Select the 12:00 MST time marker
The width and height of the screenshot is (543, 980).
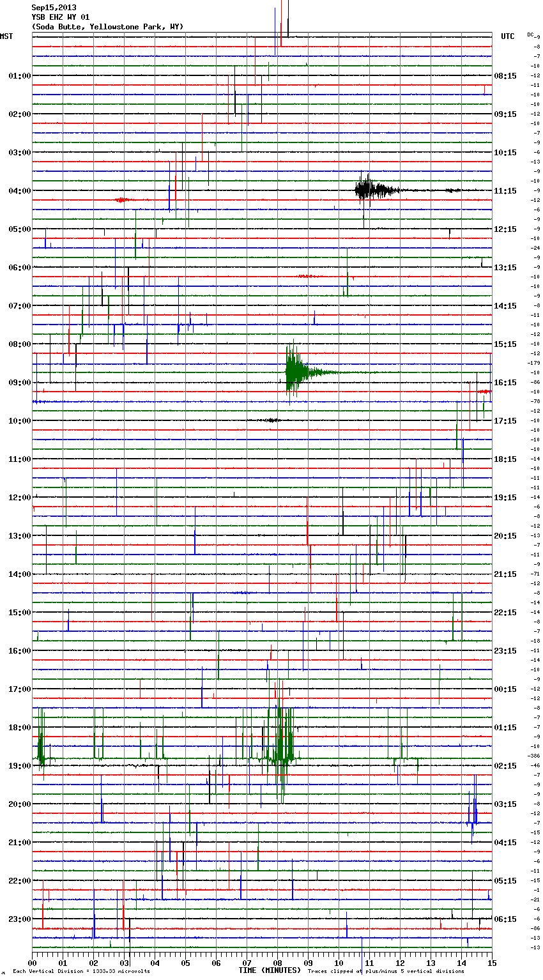[19, 497]
